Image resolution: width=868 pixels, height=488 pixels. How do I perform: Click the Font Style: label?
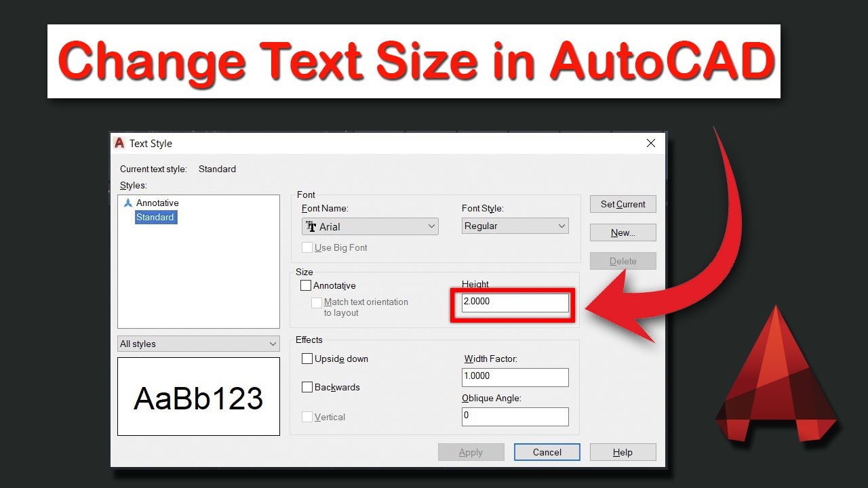click(483, 208)
